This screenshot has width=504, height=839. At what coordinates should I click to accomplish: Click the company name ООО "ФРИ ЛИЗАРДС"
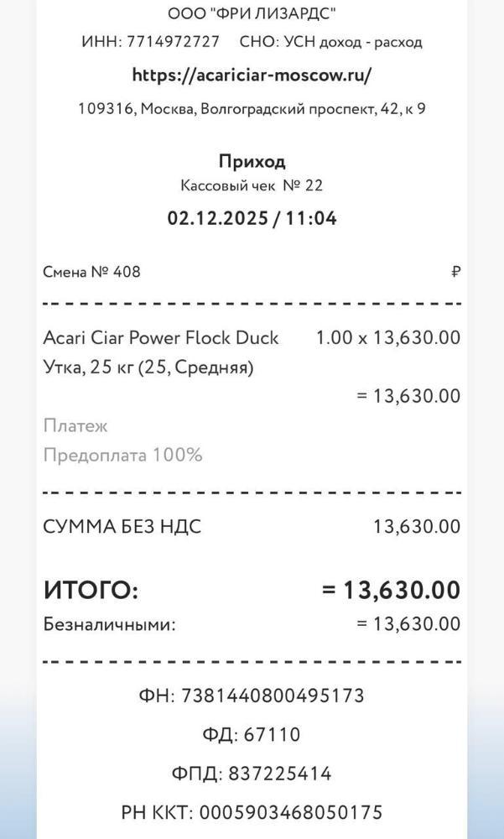tap(252, 13)
